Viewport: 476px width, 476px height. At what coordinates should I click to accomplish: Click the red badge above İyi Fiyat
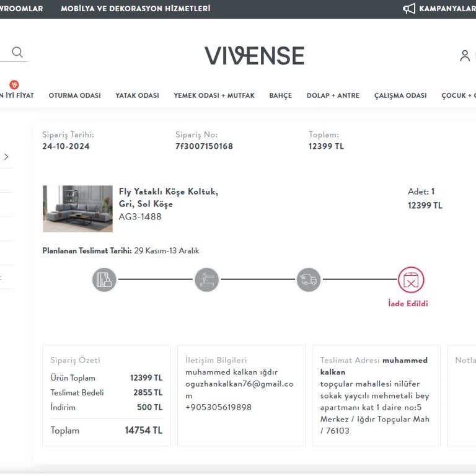coord(14,84)
